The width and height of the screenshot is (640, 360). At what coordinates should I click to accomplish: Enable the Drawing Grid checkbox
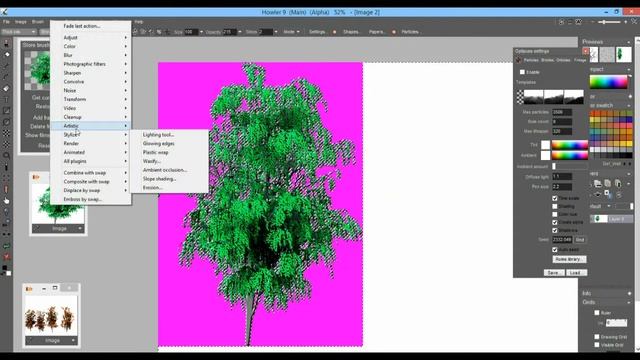pyautogui.click(x=597, y=337)
